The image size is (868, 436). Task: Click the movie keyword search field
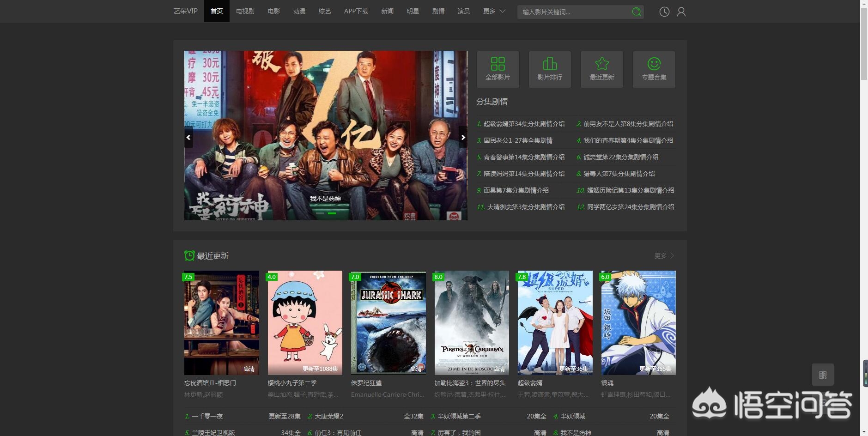(x=573, y=12)
